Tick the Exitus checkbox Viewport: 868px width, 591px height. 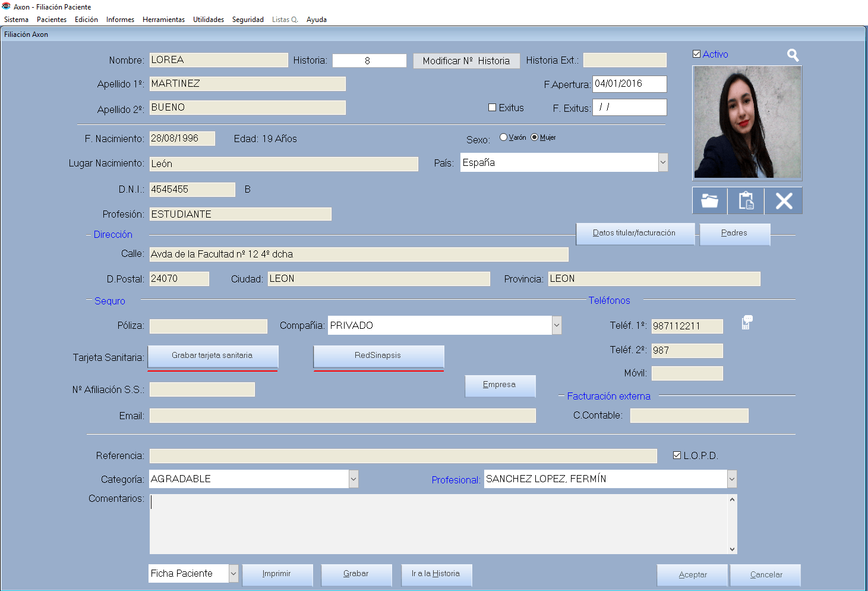[492, 108]
